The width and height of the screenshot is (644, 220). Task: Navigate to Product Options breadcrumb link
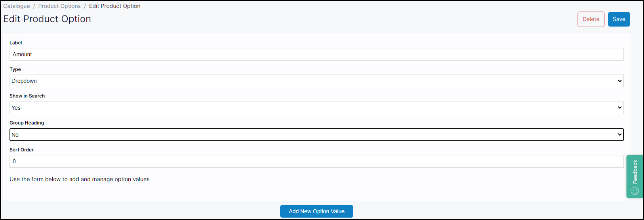[59, 6]
